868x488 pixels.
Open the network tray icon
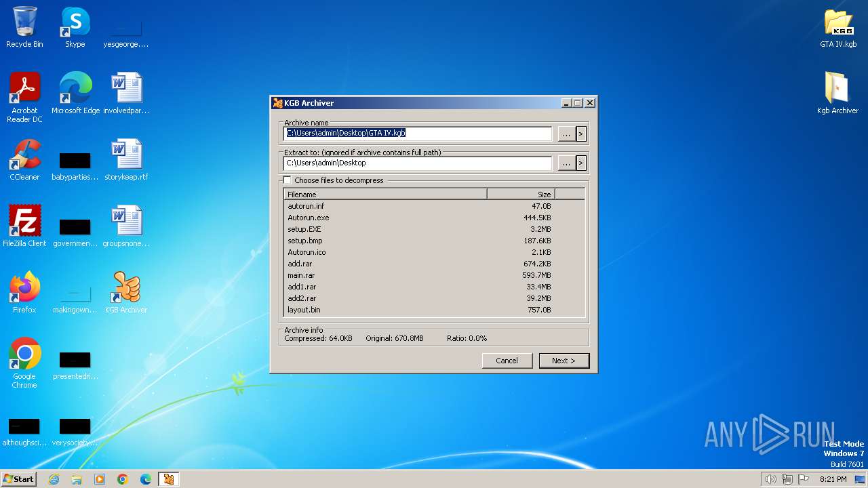(787, 479)
